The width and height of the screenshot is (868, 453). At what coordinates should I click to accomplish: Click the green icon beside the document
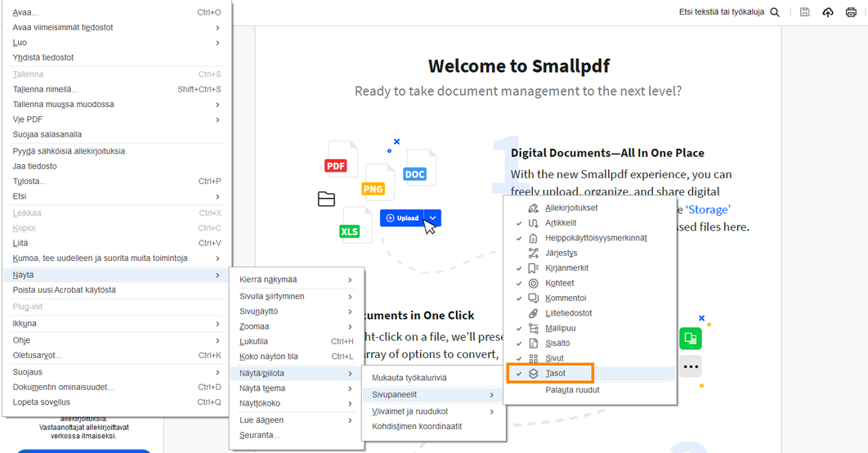click(x=690, y=338)
